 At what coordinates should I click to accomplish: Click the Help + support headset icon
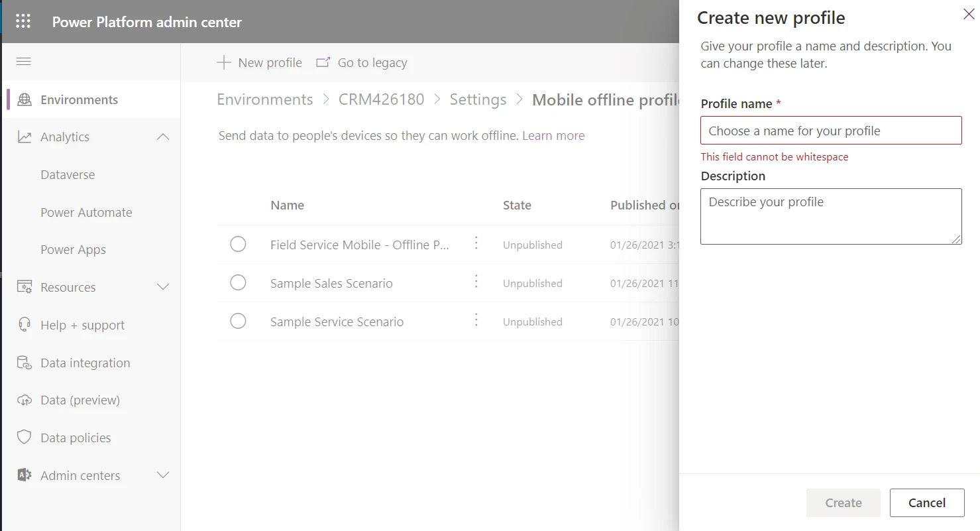(25, 325)
